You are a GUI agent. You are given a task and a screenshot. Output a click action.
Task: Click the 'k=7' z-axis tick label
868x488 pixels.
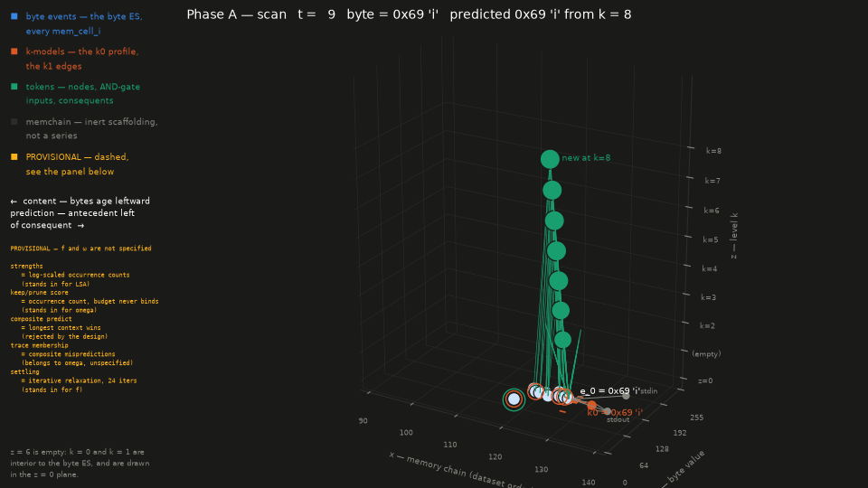[712, 181]
